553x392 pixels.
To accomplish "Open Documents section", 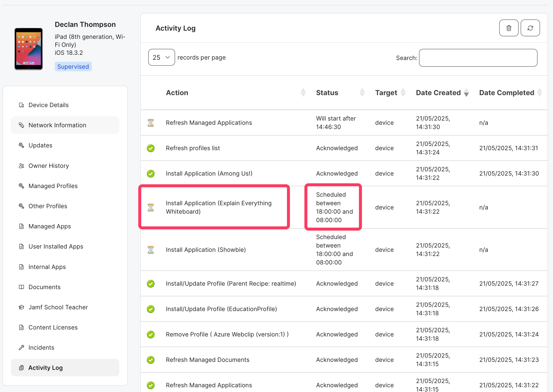I will (x=65, y=287).
